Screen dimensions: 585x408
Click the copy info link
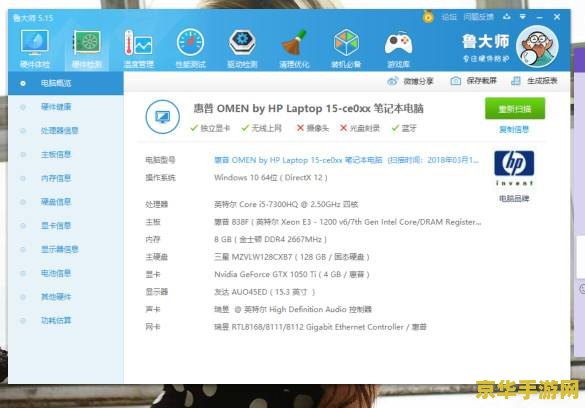(x=514, y=129)
